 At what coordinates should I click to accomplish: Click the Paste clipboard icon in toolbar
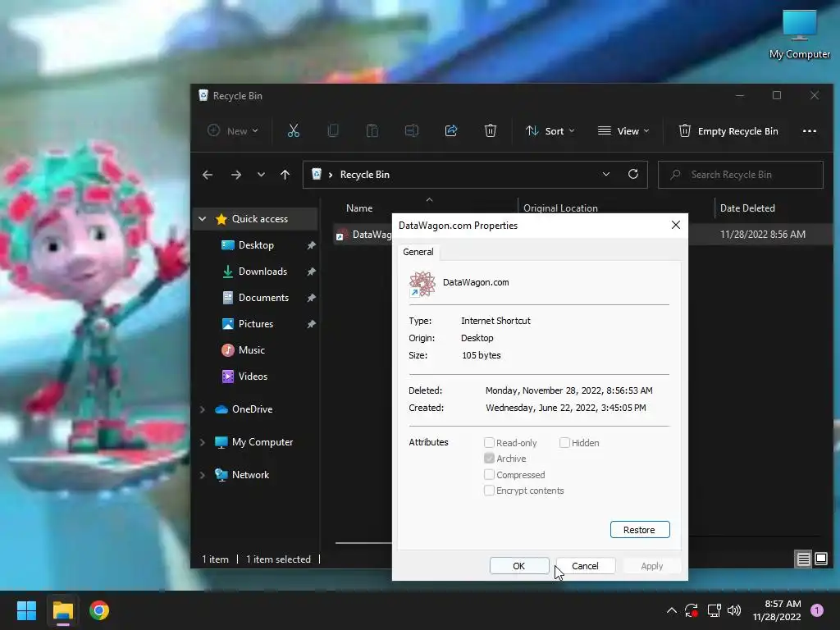point(372,130)
